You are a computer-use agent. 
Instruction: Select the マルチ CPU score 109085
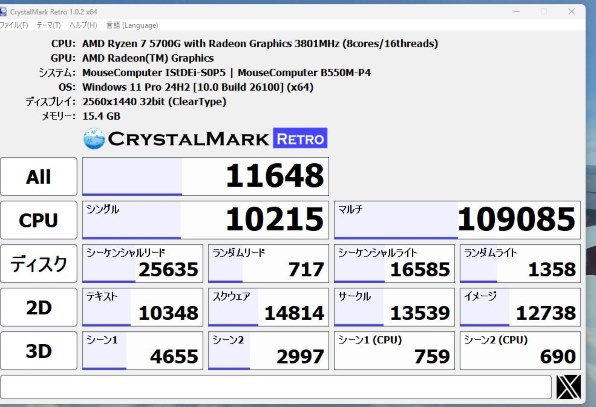click(x=457, y=220)
